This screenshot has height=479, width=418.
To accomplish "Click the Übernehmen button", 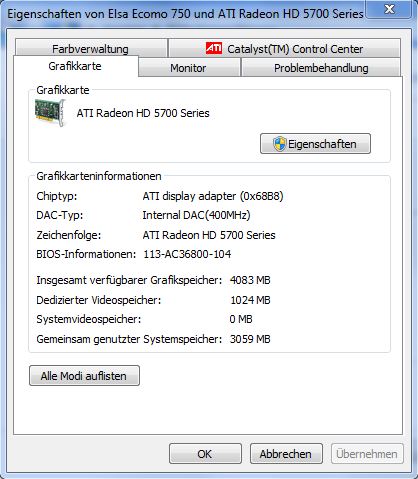I will [367, 454].
